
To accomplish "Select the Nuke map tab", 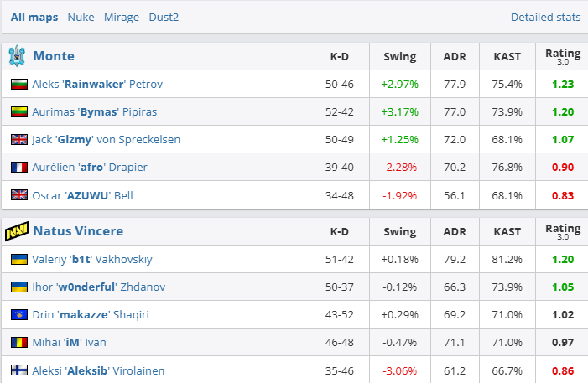I will coord(81,17).
